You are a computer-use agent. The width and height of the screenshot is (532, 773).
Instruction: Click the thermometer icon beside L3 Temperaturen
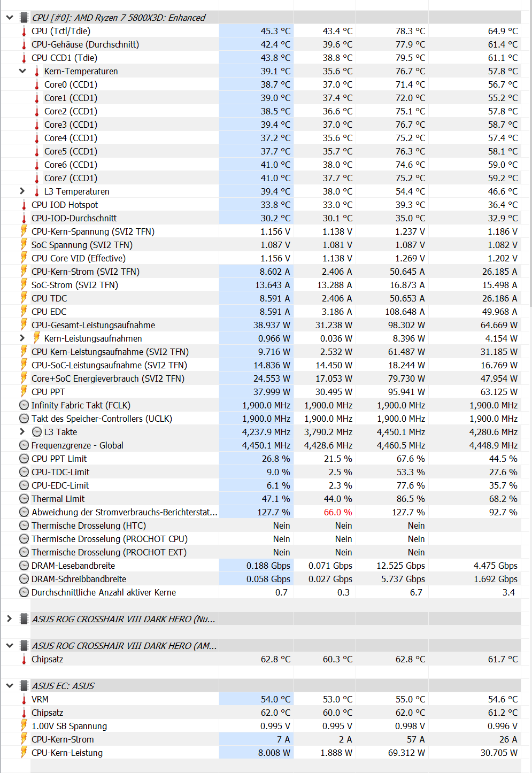tap(37, 191)
